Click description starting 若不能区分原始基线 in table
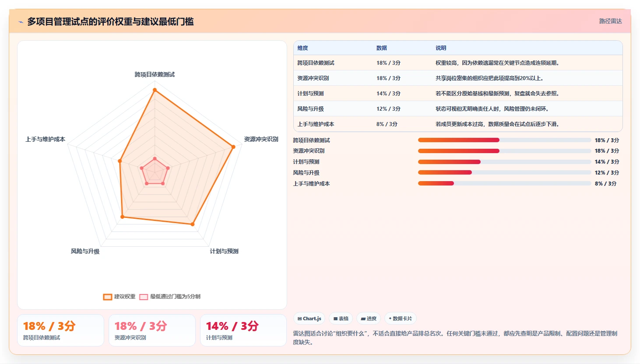640x364 pixels. 498,94
